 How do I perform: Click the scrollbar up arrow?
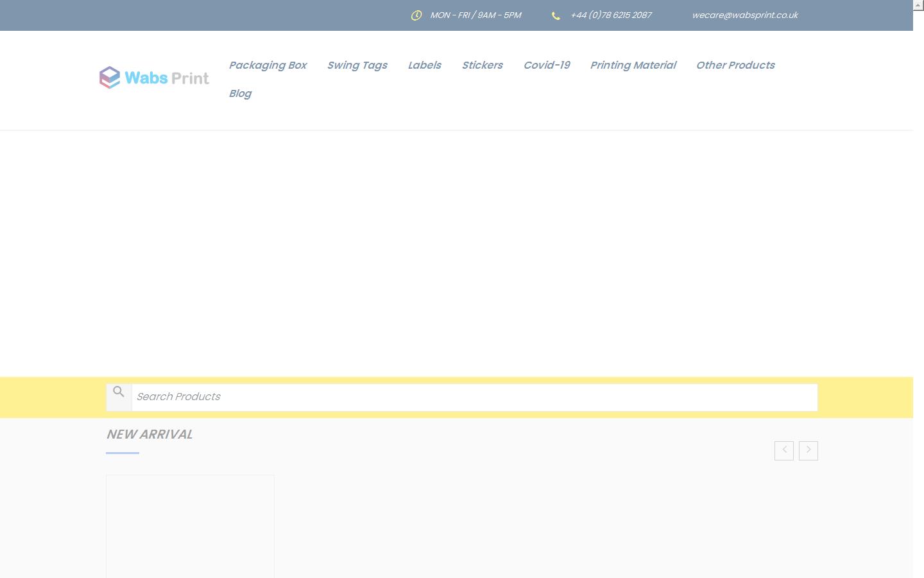tap(918, 5)
